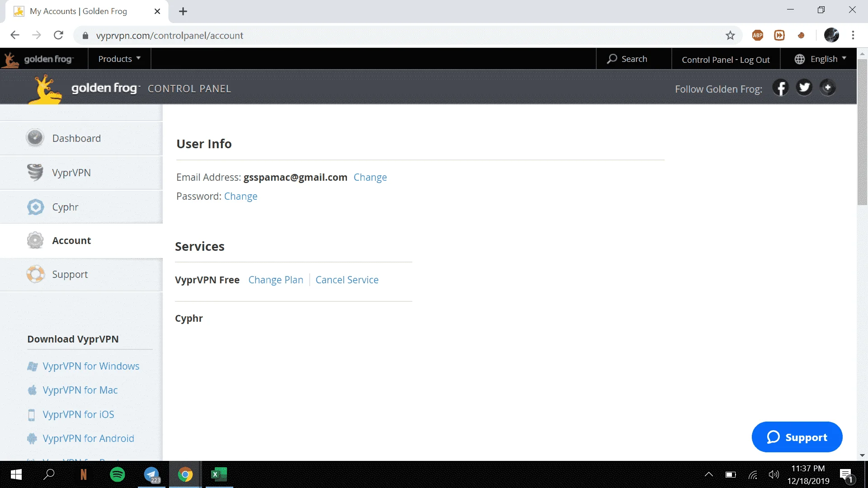Close the My Accounts tab
The height and width of the screenshot is (488, 868).
[x=157, y=11]
